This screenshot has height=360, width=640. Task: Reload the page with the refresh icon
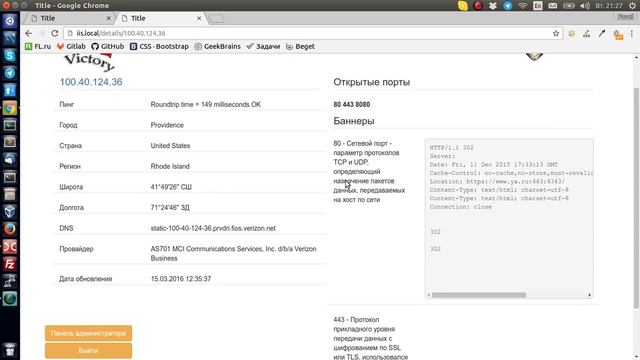[55, 33]
